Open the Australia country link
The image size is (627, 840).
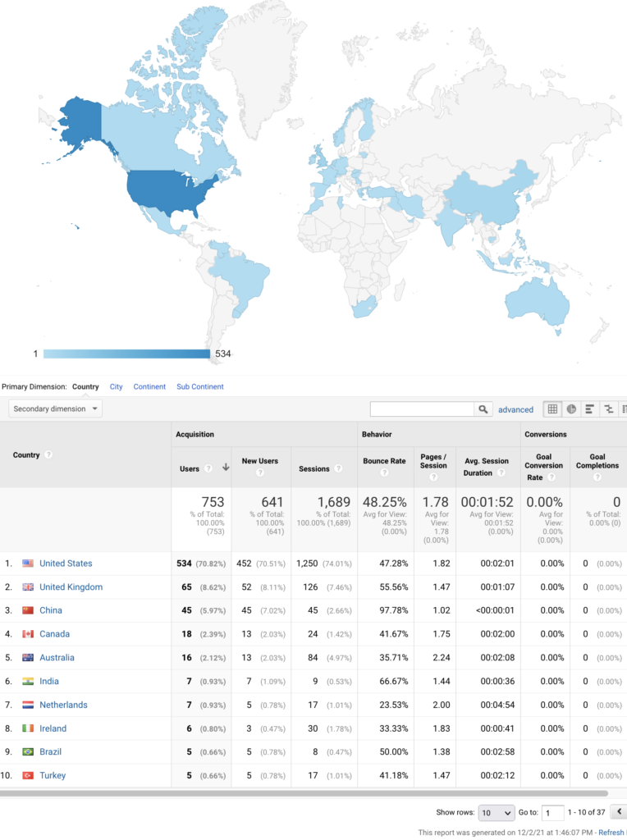click(x=57, y=658)
